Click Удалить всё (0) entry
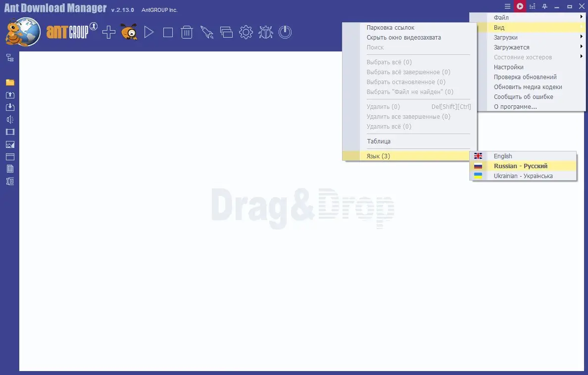588x375 pixels. point(409,126)
